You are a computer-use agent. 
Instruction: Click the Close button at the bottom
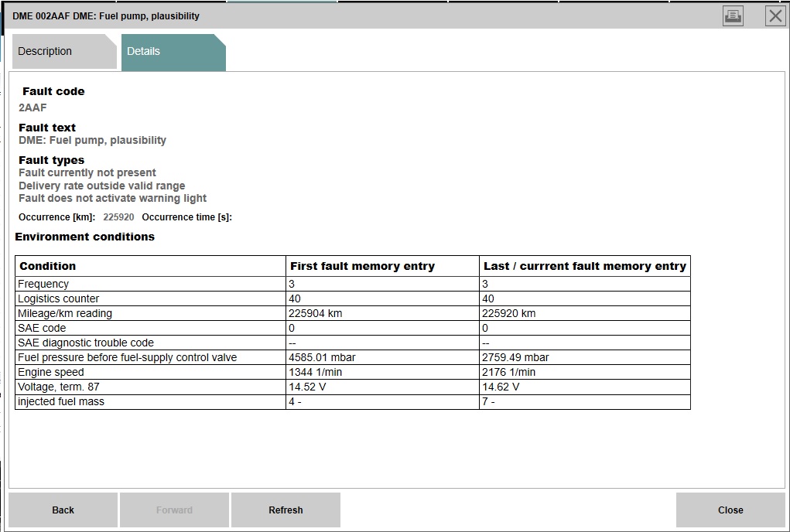click(730, 510)
